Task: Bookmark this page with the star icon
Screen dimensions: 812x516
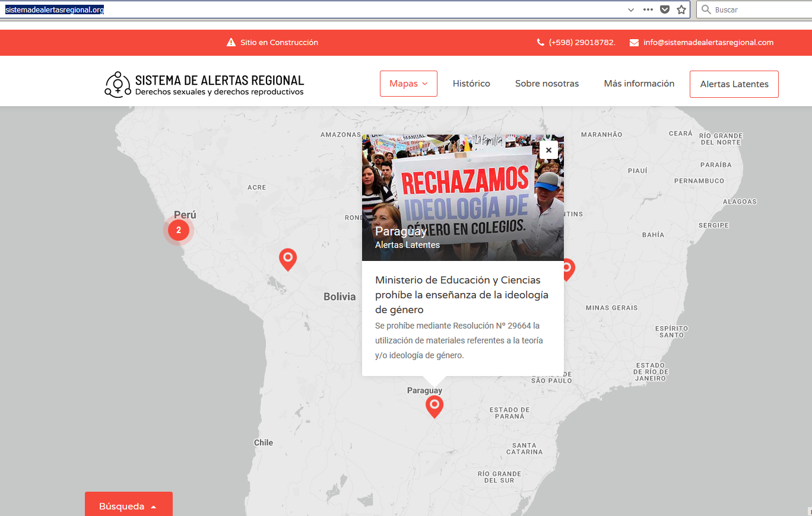Action: pos(681,9)
